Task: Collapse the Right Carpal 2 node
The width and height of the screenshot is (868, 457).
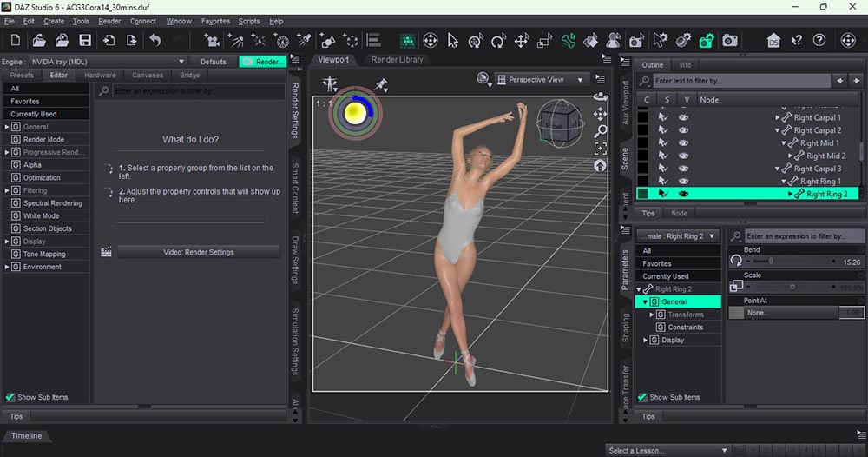Action: pos(777,130)
